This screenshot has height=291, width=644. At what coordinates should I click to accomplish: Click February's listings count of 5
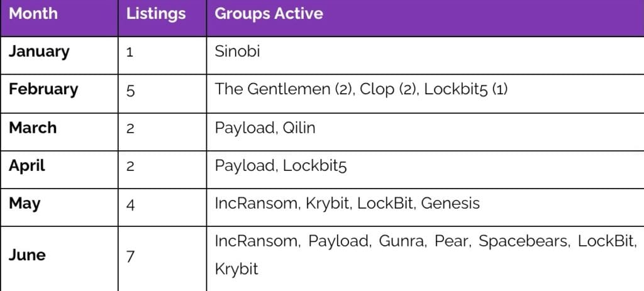click(130, 91)
